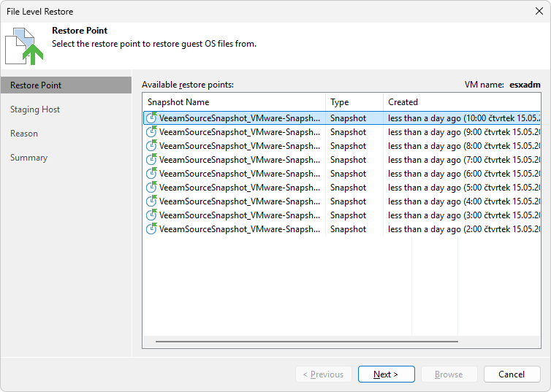Click the < Previous button
Image resolution: width=551 pixels, height=392 pixels.
[x=323, y=374]
